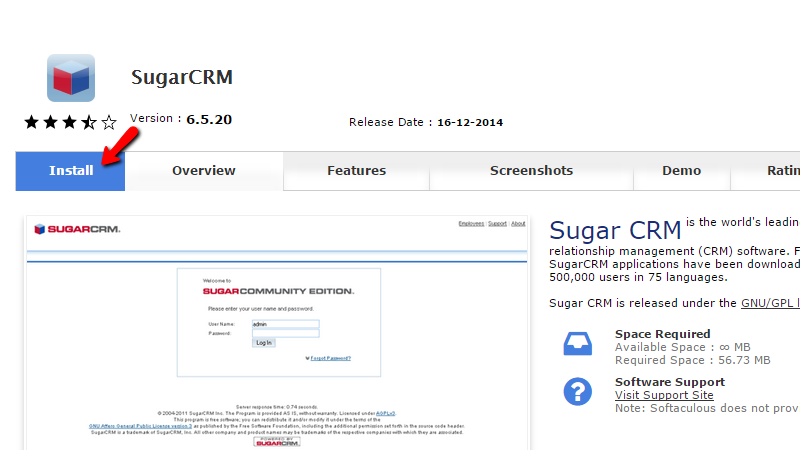
Task: Follow the Visit Support Site link
Action: pos(664,395)
